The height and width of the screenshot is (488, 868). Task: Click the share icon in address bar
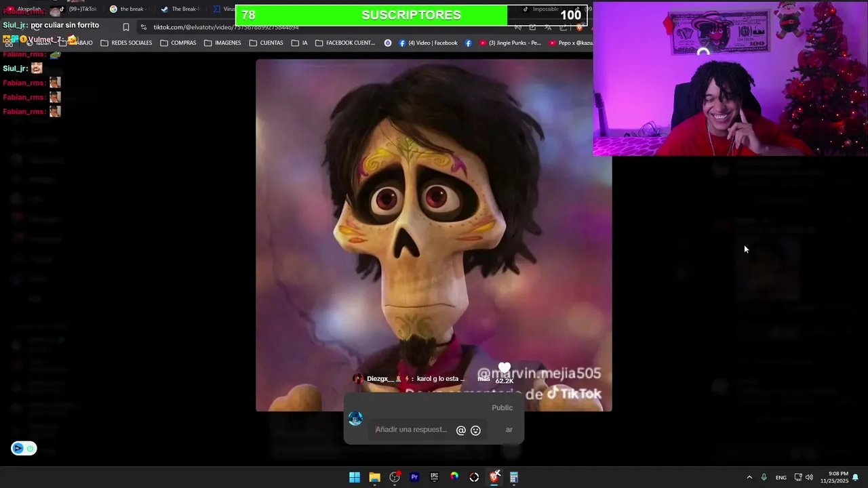point(564,27)
